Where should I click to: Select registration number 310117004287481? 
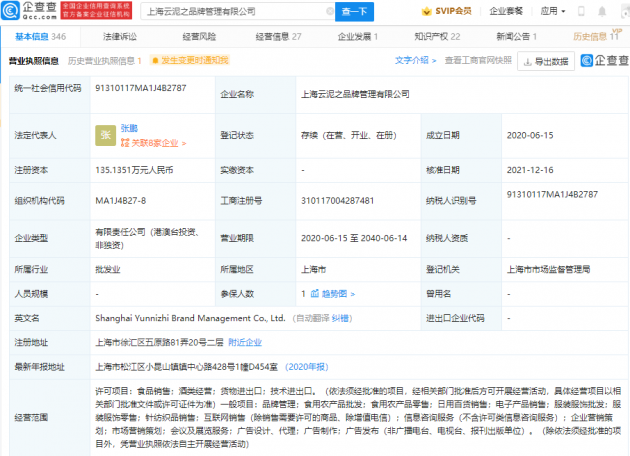tap(338, 200)
